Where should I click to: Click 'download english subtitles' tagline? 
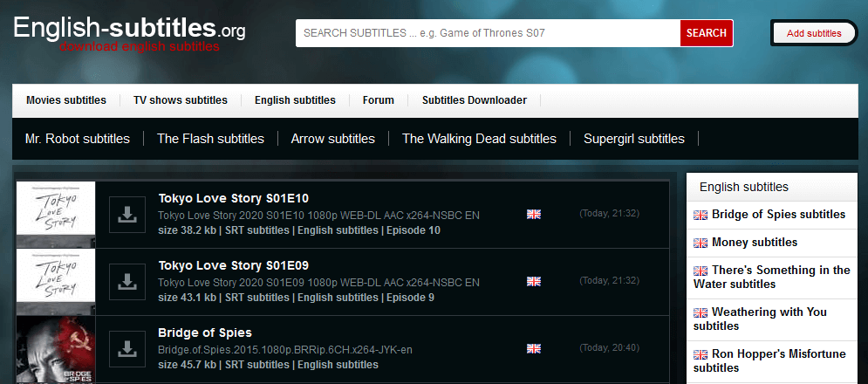click(140, 46)
